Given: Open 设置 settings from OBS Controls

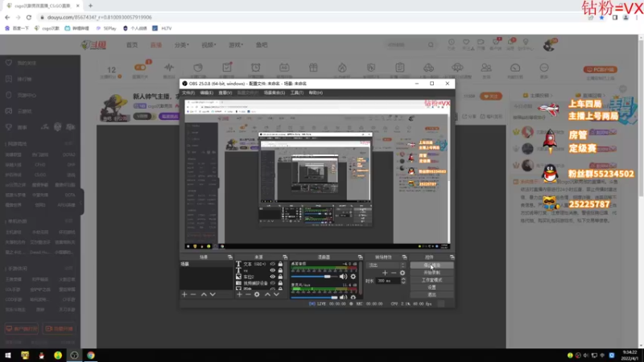Looking at the screenshot, I should coord(431,287).
